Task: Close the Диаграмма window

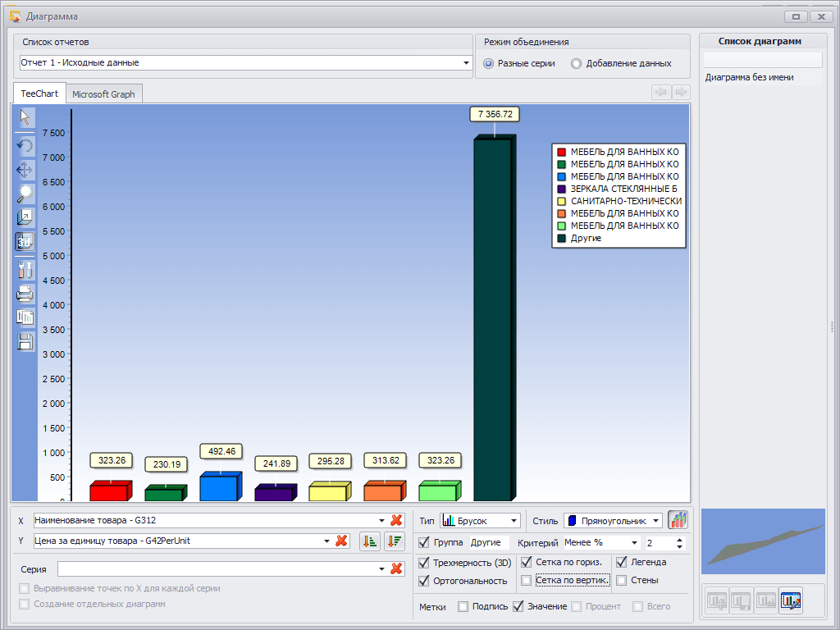Action: coord(820,16)
